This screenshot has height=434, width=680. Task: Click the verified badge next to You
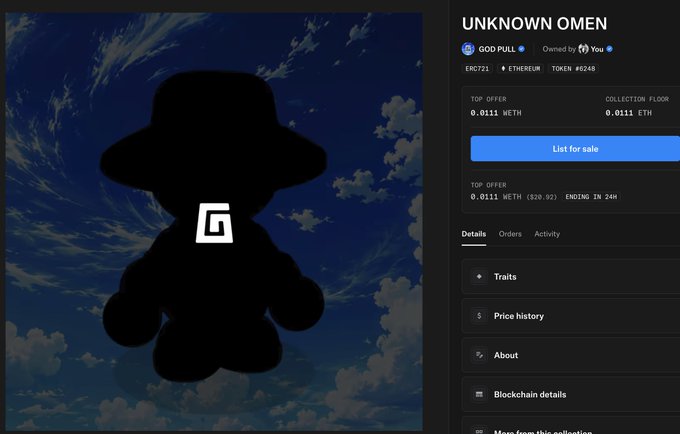tap(609, 49)
